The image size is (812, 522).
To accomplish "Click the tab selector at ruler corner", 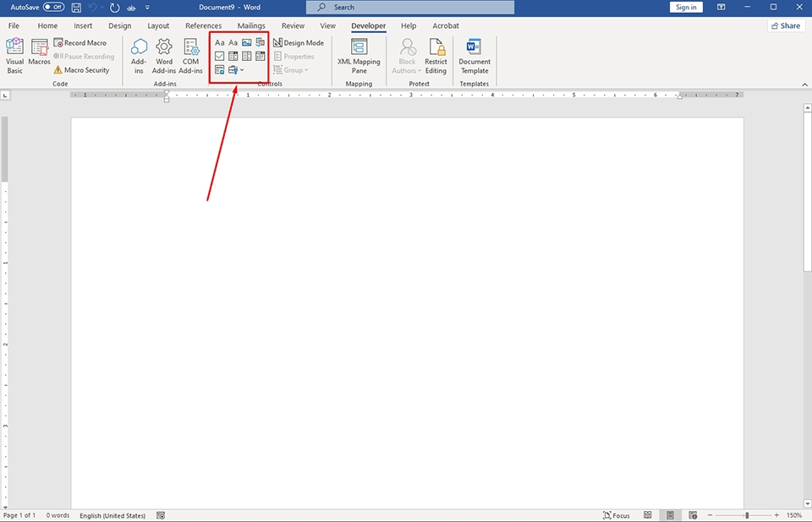I will [x=5, y=95].
